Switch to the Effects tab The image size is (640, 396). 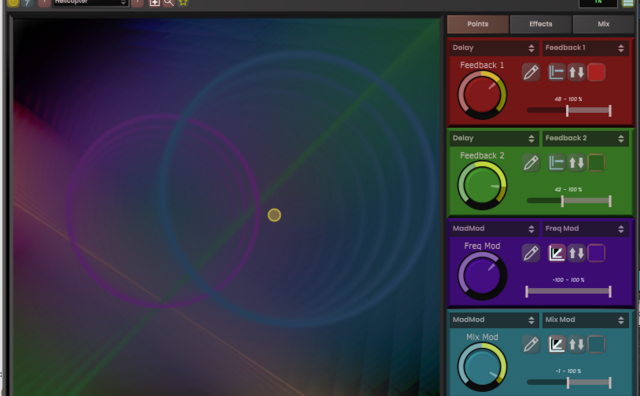point(541,24)
